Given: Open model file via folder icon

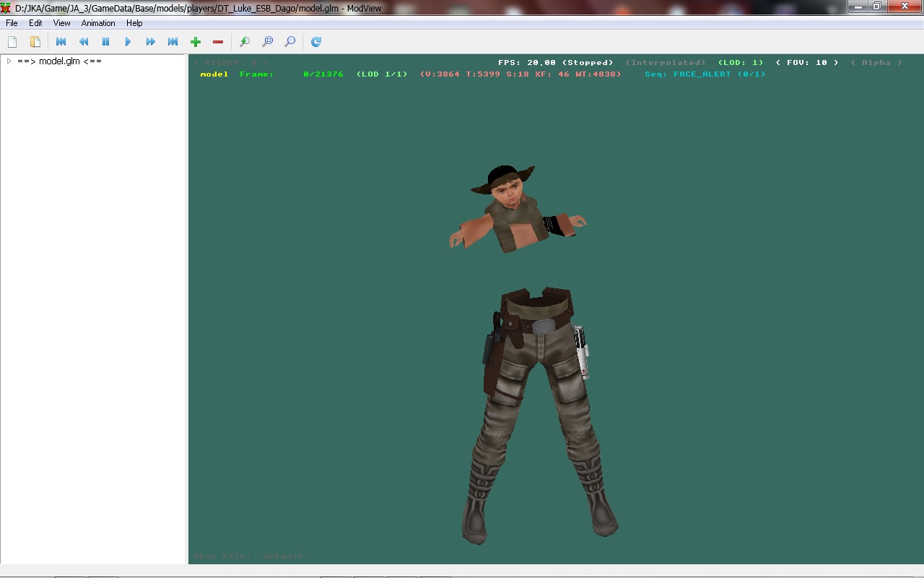Looking at the screenshot, I should [35, 42].
